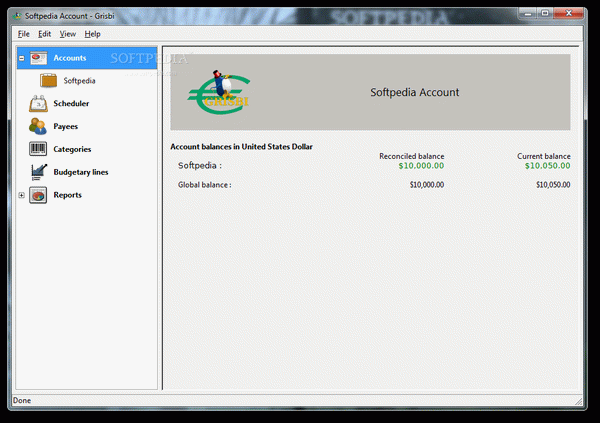Click the global reconciled balance $10,000.00
600x423 pixels.
[427, 185]
